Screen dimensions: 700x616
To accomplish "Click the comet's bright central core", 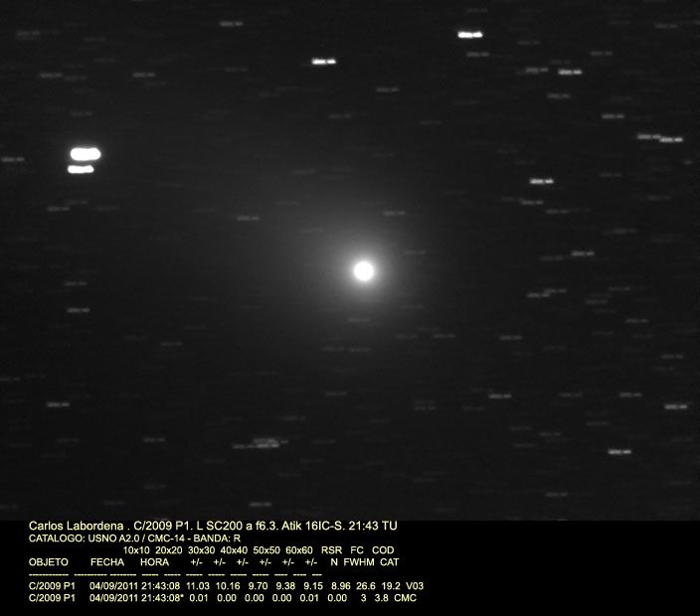I will pos(363,271).
